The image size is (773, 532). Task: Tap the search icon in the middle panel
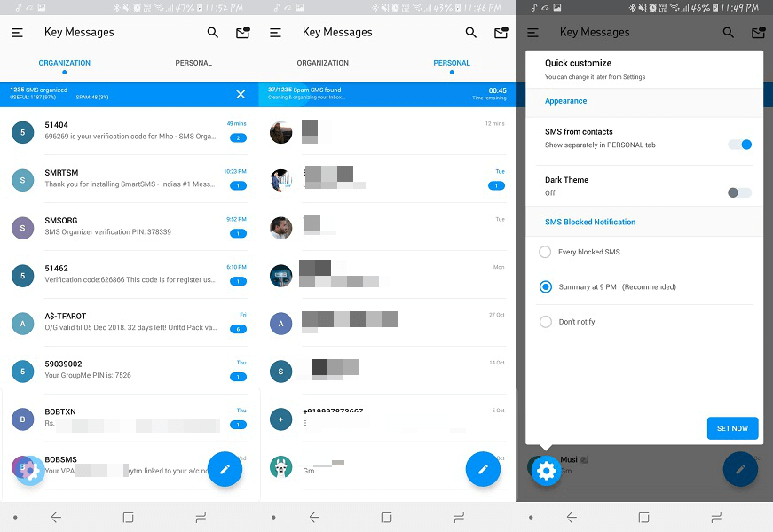click(x=470, y=32)
